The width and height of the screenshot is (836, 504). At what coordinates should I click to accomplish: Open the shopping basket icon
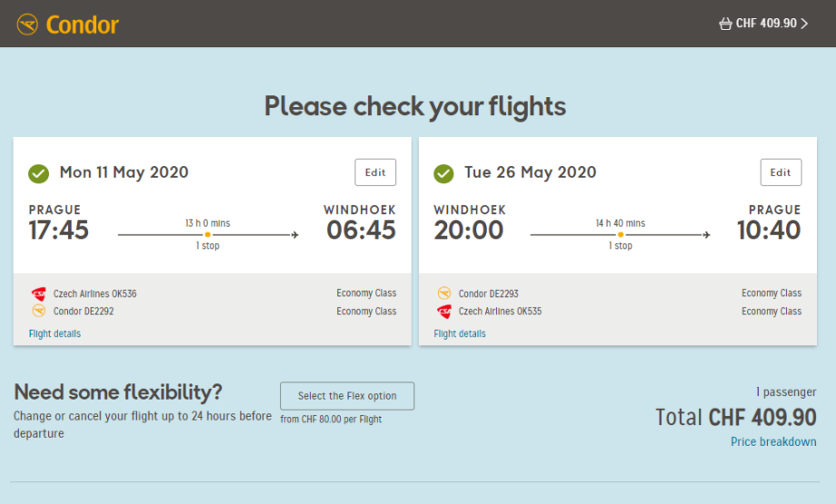(724, 24)
